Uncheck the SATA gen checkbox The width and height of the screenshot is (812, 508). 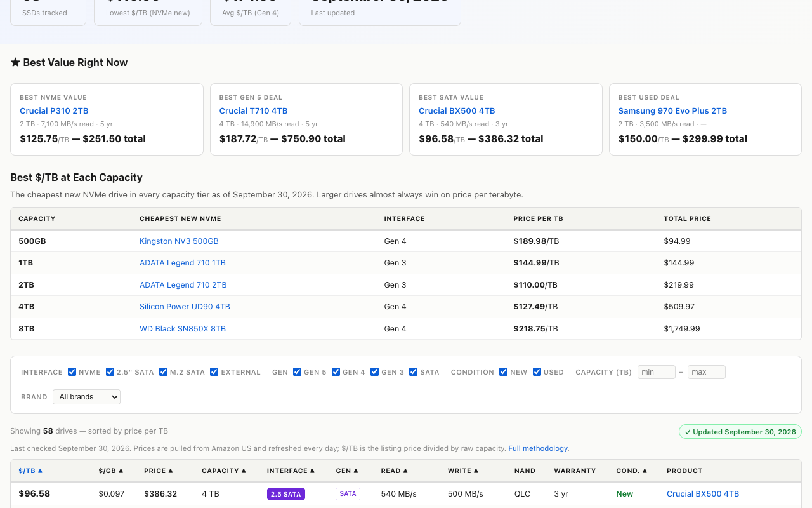[x=414, y=372]
